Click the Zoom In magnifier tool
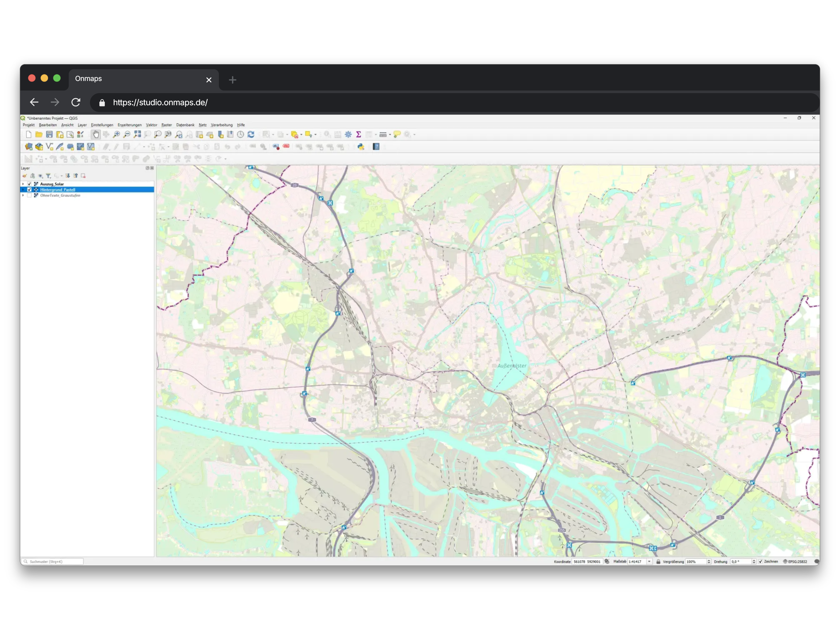 point(117,134)
